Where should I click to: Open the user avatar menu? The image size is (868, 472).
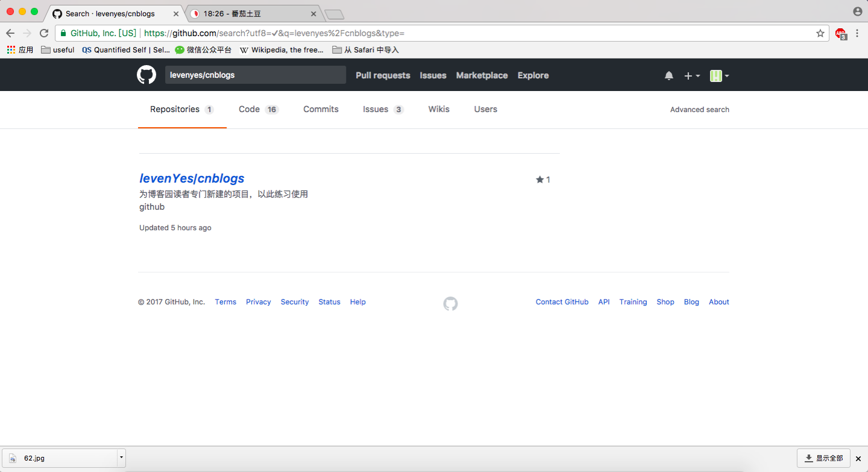click(x=720, y=75)
